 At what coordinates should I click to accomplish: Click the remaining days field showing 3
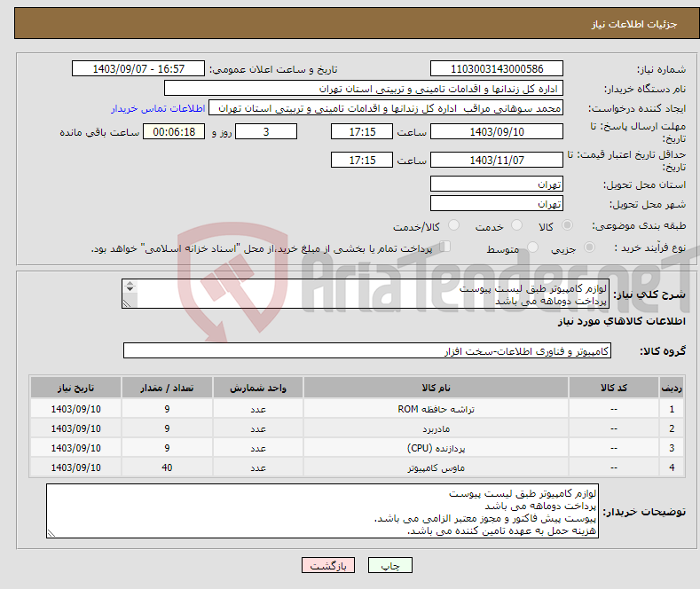(x=266, y=131)
